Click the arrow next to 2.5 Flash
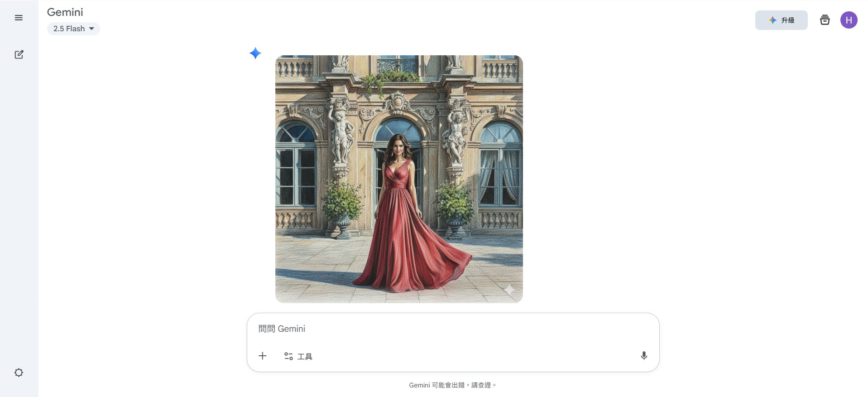This screenshot has height=397, width=868. tap(91, 29)
